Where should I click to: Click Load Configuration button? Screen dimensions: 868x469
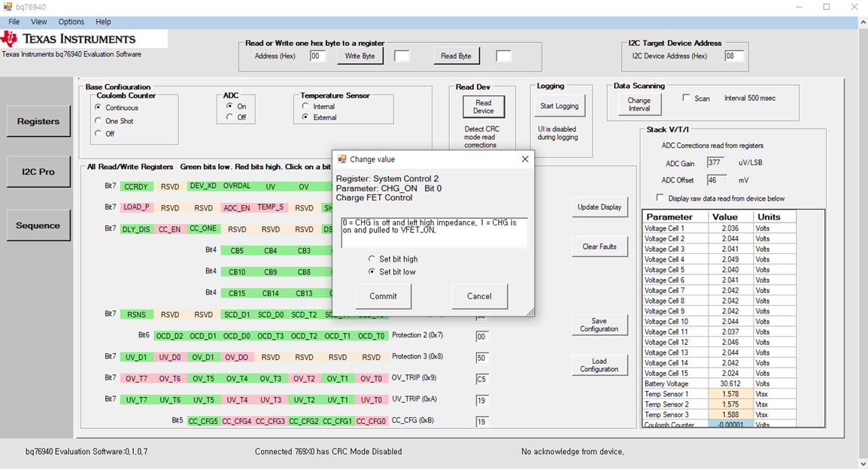tap(599, 365)
